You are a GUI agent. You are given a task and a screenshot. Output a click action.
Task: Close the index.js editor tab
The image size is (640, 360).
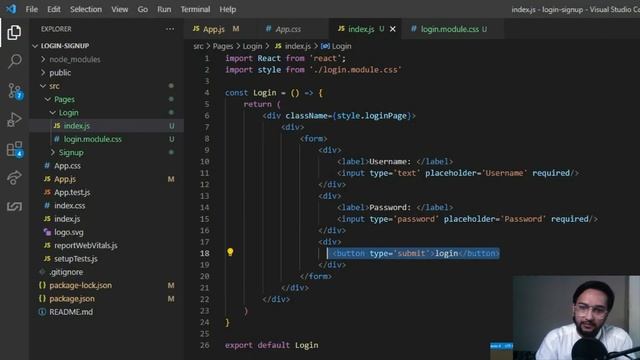(x=393, y=29)
